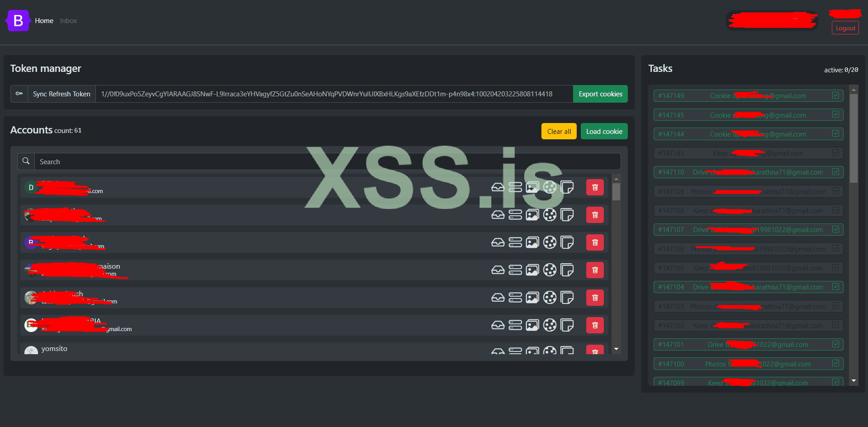
Task: Select task number #147108
Action: click(671, 211)
